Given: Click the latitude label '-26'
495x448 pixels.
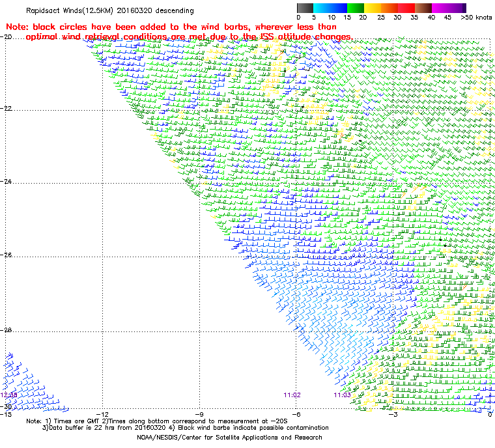Looking at the screenshot, I should pyautogui.click(x=6, y=255).
